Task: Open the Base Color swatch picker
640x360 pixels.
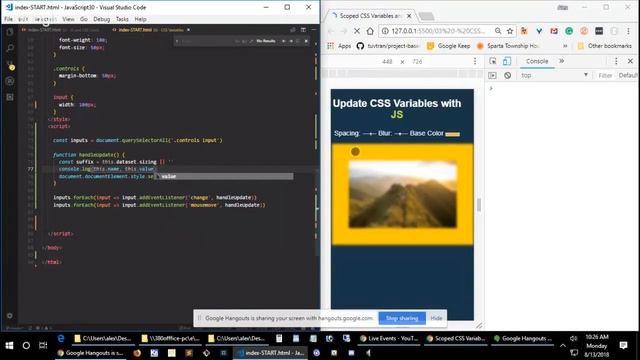Action: [x=452, y=134]
